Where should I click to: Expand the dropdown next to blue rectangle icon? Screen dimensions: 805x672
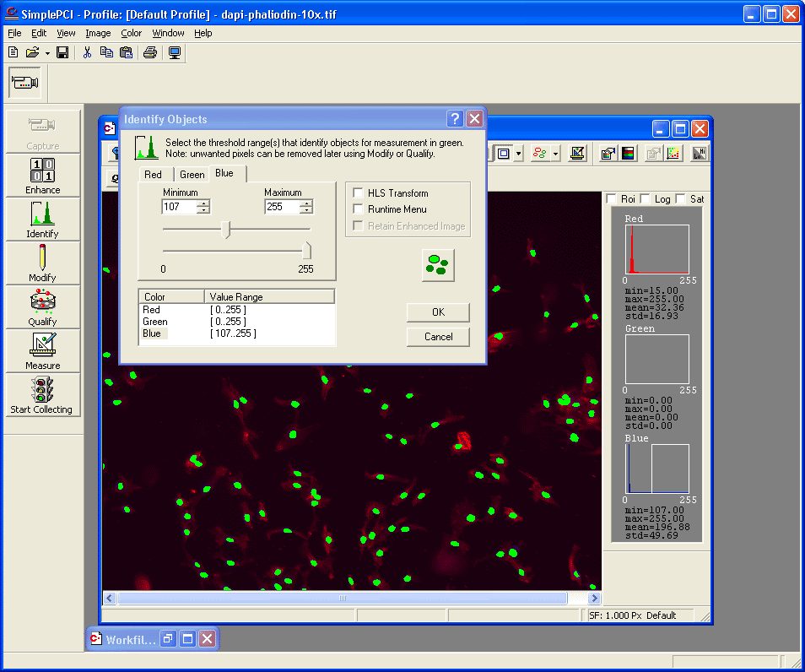coord(518,154)
